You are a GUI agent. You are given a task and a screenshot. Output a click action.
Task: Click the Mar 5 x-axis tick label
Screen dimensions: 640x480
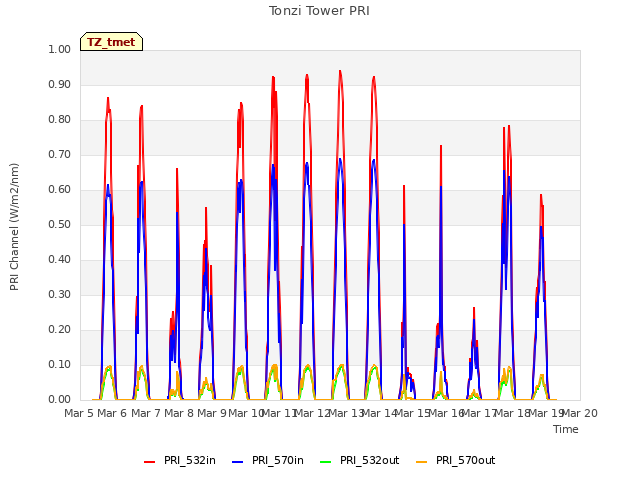pos(79,413)
